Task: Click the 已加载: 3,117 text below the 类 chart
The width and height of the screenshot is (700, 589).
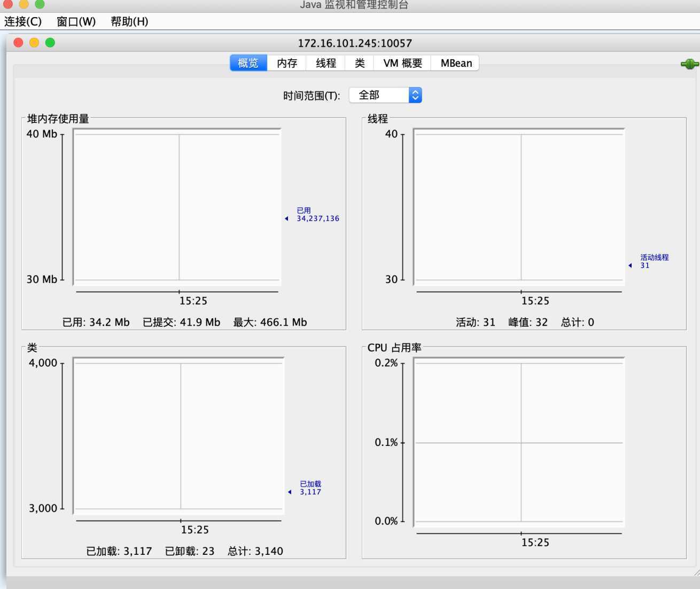Action: coord(119,551)
